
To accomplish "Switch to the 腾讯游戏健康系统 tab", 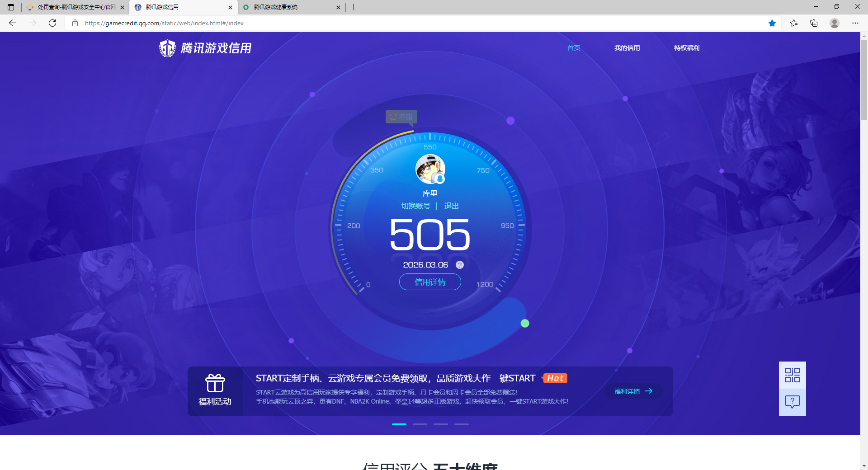I will 289,7.
